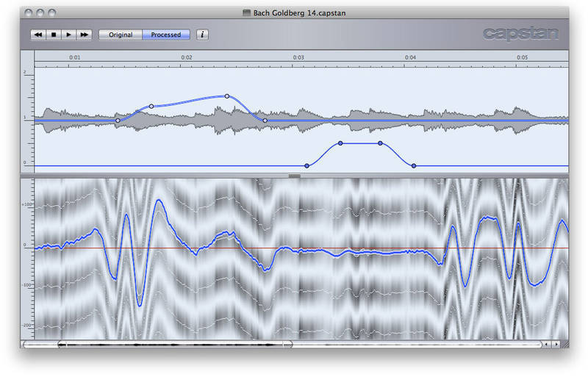
Task: Click the horizontal scrollbar overview thumb
Action: click(x=175, y=343)
